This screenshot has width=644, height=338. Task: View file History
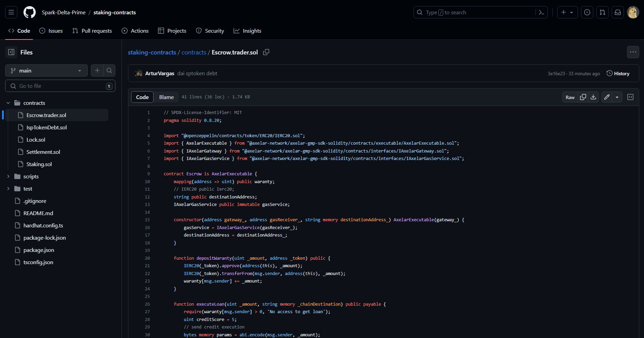point(618,74)
